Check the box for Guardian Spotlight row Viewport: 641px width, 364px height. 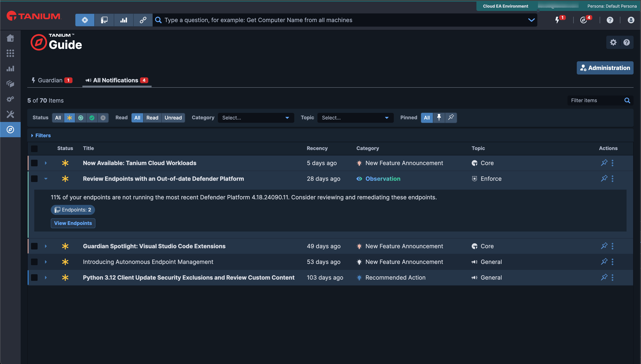(34, 246)
